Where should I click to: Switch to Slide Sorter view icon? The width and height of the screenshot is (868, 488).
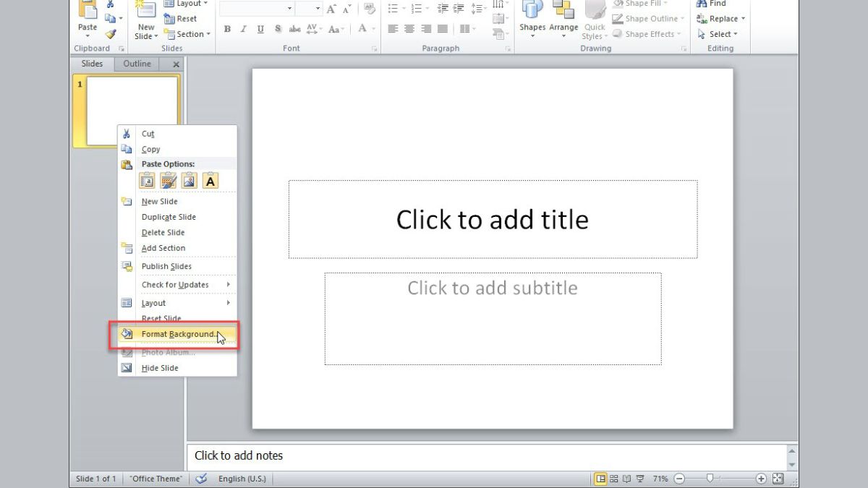click(x=613, y=478)
